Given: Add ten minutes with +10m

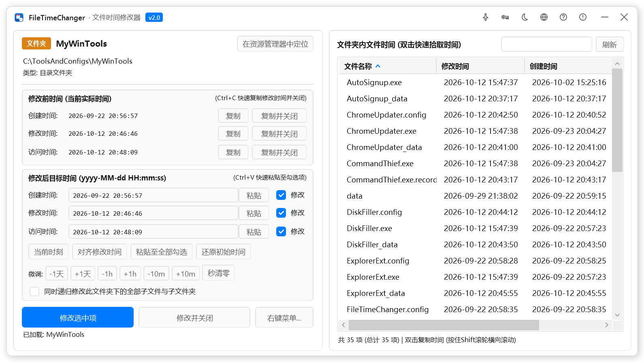Looking at the screenshot, I should point(186,274).
